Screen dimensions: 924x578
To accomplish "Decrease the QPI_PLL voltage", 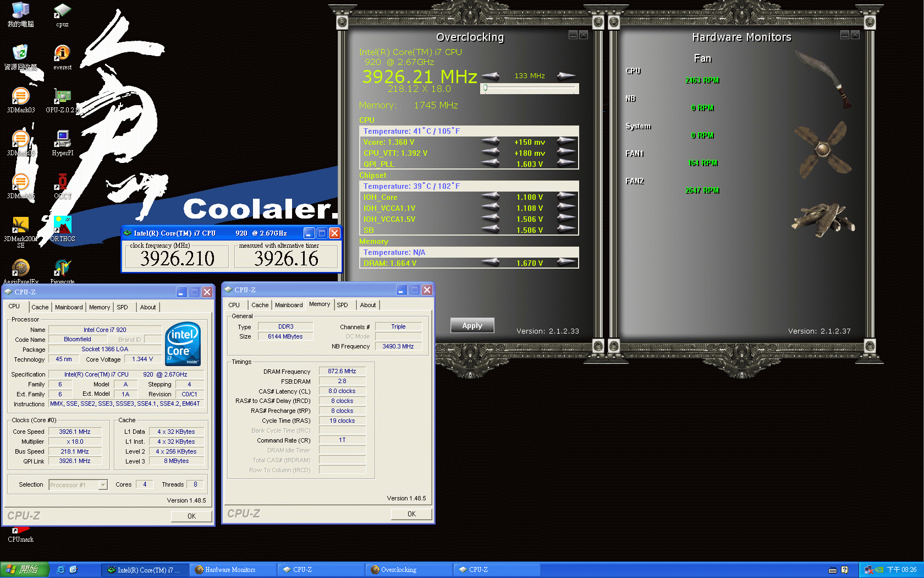I will click(x=491, y=163).
